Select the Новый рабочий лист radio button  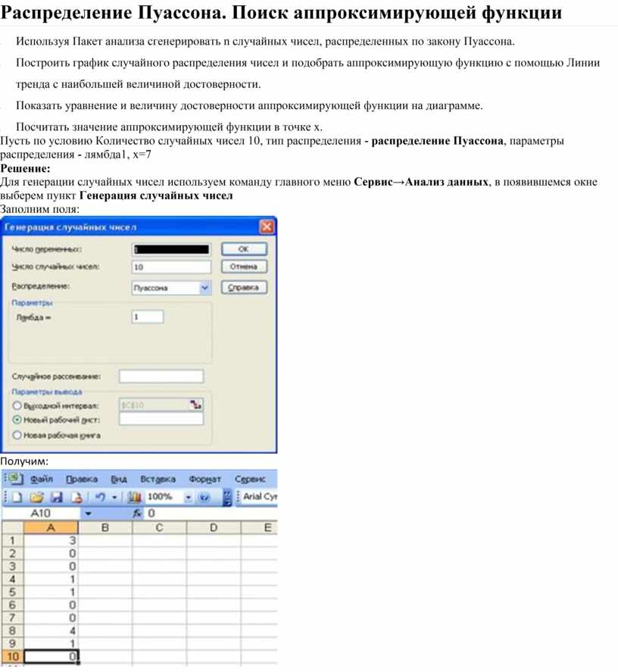[17, 420]
